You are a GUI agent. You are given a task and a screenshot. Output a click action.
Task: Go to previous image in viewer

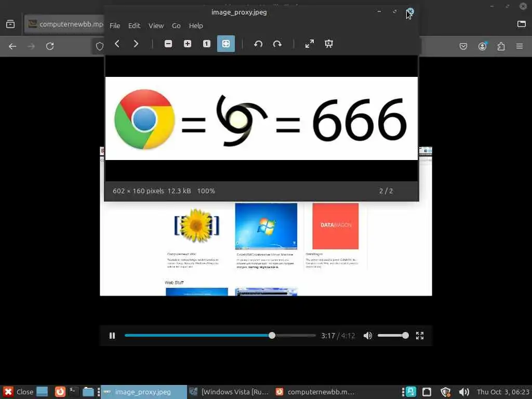click(117, 44)
